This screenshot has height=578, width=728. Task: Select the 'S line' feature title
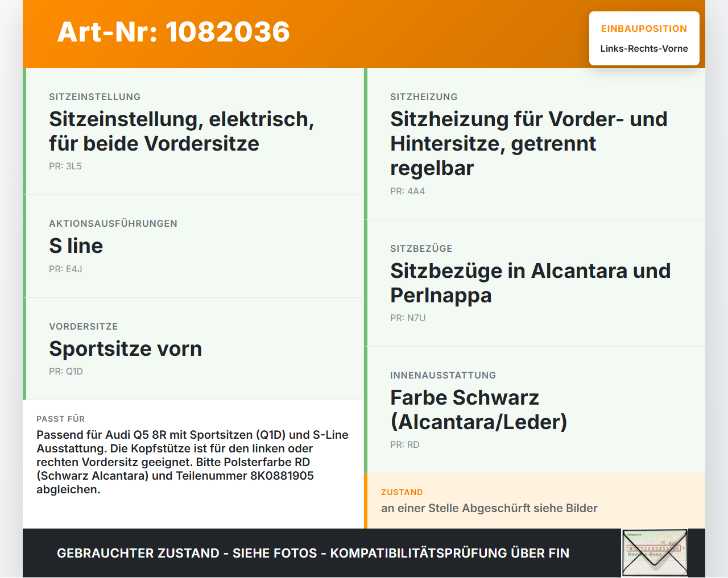click(x=76, y=246)
